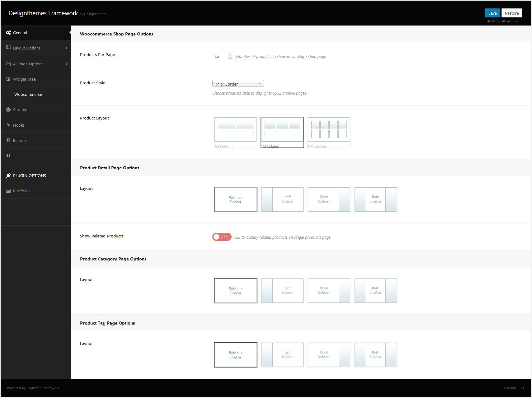Click the eye icon beside show all options
Viewport: 532px width, 398px height.
[489, 21]
